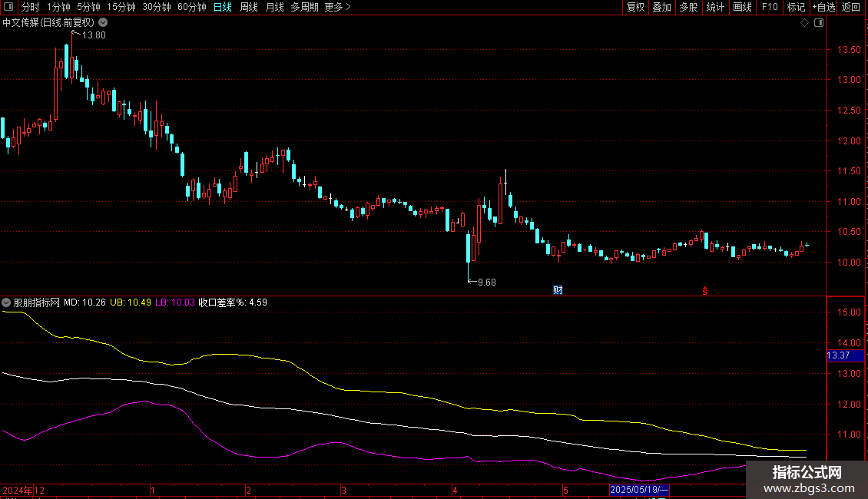Add stock via +自选 button
This screenshot has width=868, height=499.
click(x=823, y=7)
